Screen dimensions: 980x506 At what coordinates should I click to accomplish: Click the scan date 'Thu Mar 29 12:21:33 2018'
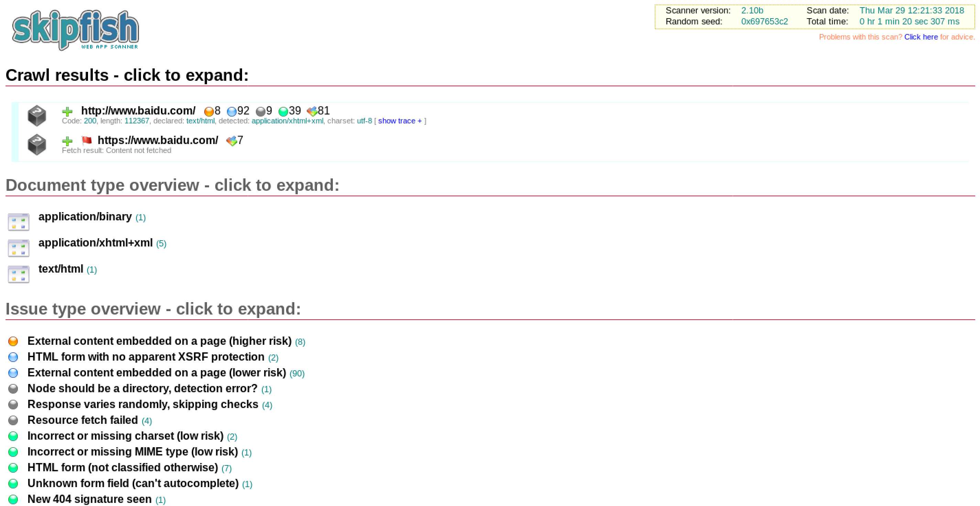tap(912, 11)
